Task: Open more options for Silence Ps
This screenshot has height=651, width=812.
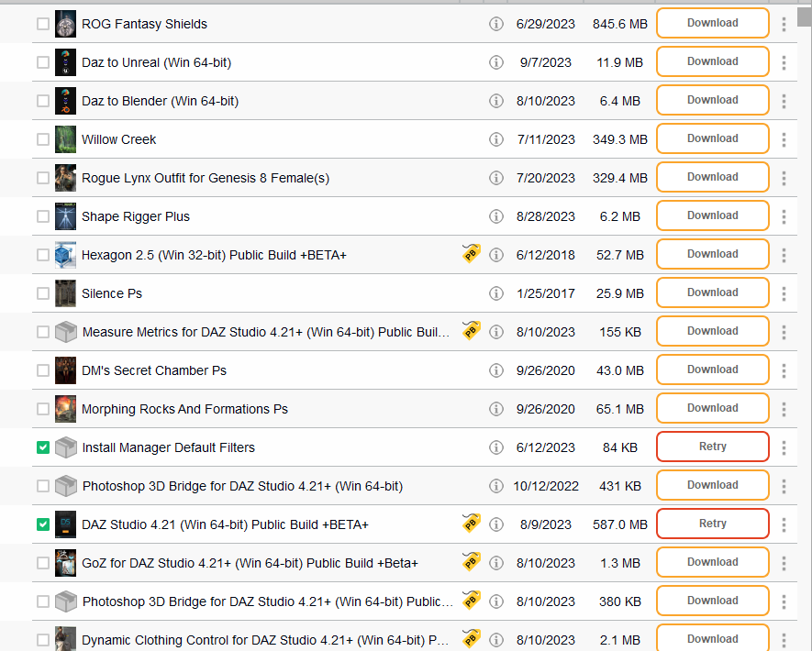Action: pyautogui.click(x=784, y=293)
